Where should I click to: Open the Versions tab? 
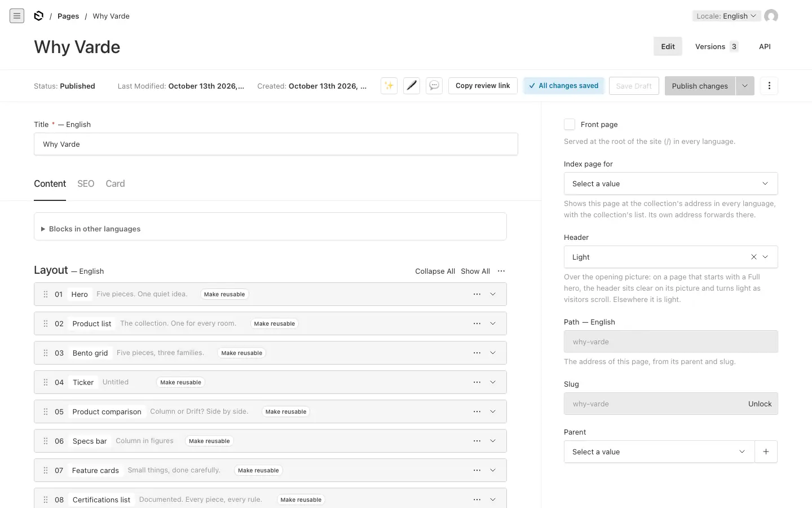coord(717,46)
